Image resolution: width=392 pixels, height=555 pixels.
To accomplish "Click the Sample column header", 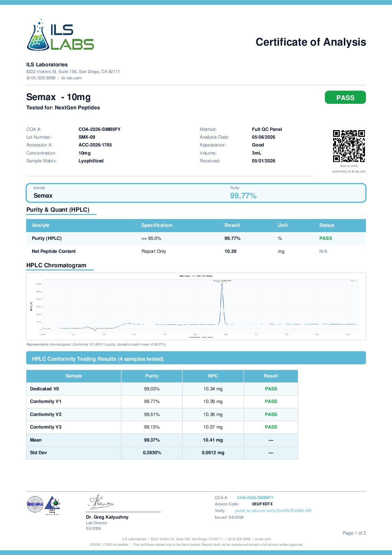I will [74, 376].
